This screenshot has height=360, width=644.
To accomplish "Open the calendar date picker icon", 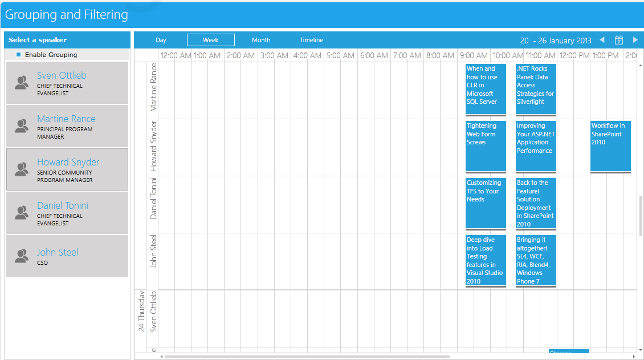I will tap(619, 40).
